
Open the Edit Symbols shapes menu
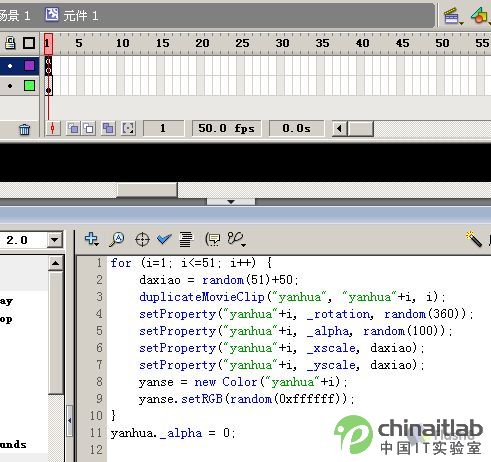[480, 16]
